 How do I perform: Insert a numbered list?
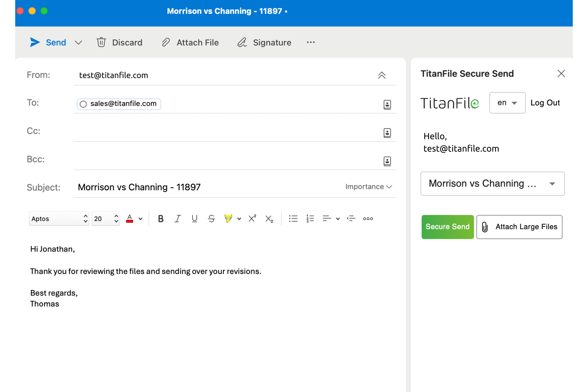[310, 219]
